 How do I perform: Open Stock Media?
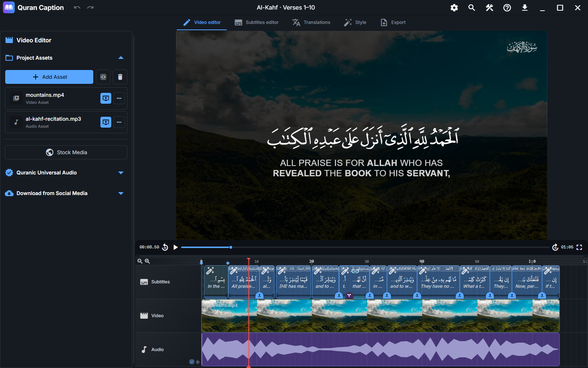pos(66,152)
